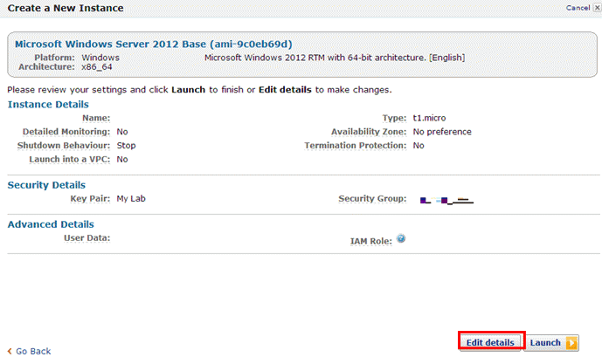Click the Windows 2012 RTM description text
The height and width of the screenshot is (364, 602).
(x=335, y=58)
